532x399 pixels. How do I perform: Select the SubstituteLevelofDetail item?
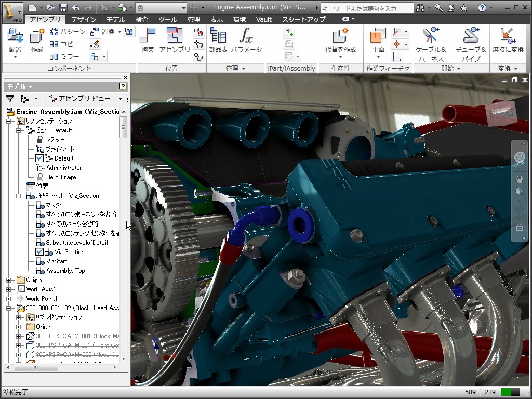[x=77, y=243]
